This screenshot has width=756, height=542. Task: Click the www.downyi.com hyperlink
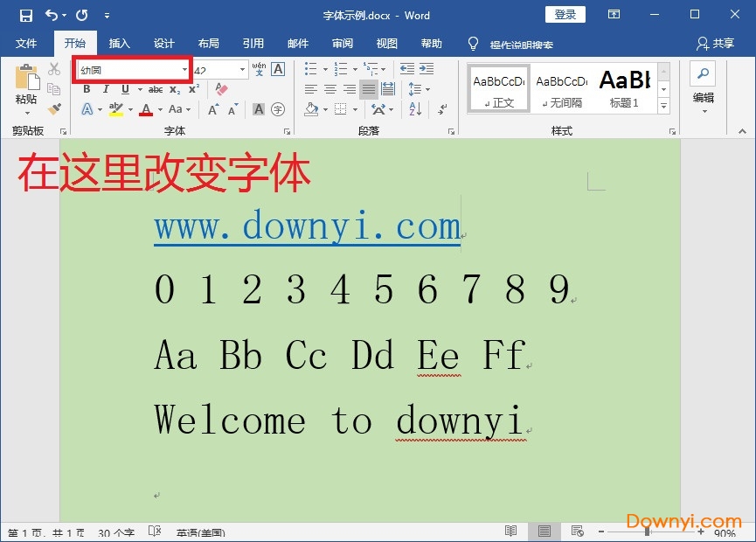click(x=307, y=227)
